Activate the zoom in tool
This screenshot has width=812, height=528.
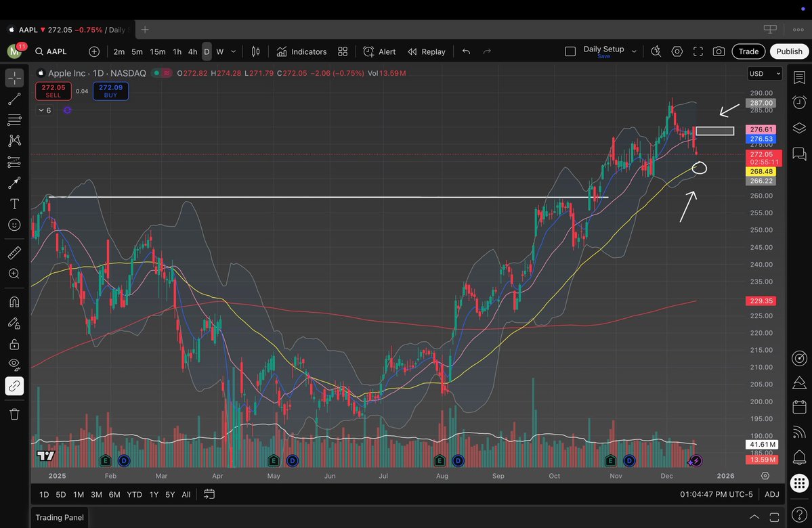[14, 274]
